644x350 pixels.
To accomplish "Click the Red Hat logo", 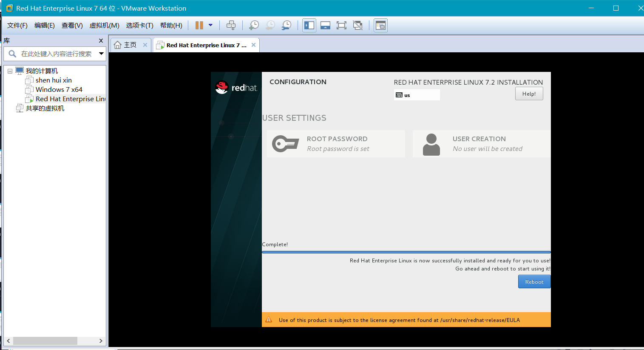I will [x=236, y=88].
